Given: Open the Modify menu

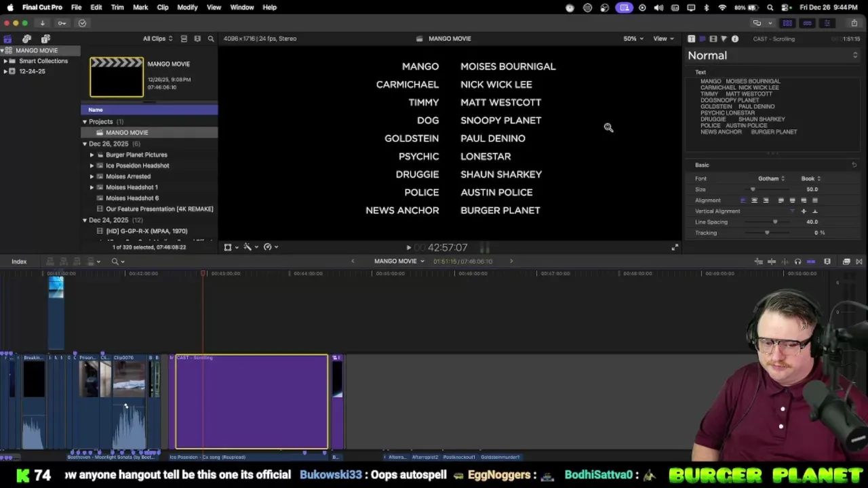Looking at the screenshot, I should [x=187, y=7].
